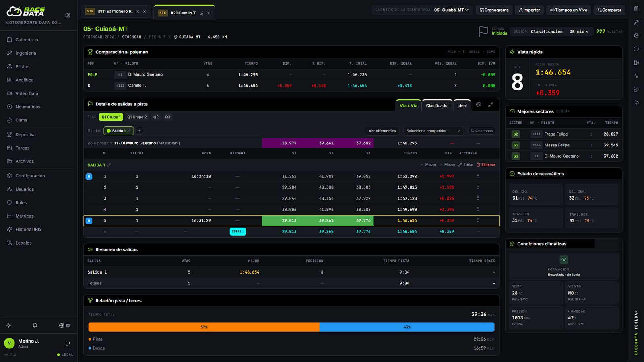644x362 pixels.
Task: Rename Salida 1 pencil in section header
Action: 109,165
